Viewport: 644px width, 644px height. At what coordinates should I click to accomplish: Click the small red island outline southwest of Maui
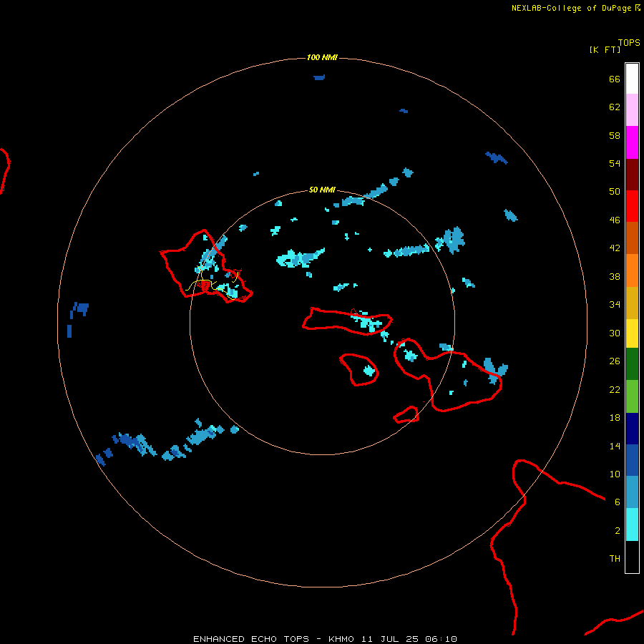[x=406, y=415]
